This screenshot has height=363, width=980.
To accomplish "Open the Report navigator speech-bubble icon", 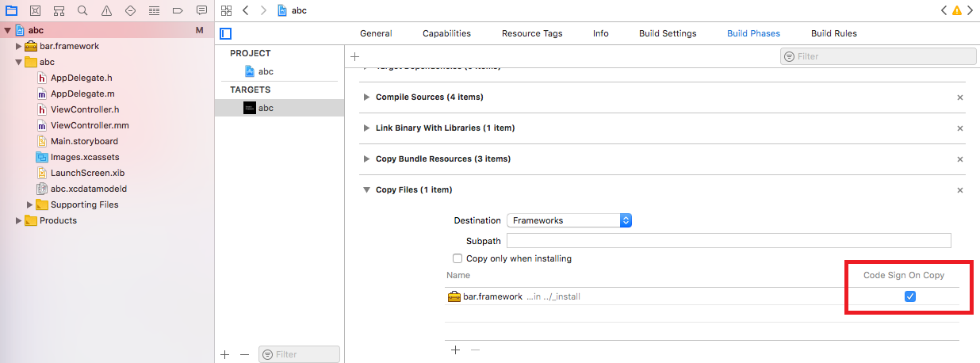I will coord(202,10).
